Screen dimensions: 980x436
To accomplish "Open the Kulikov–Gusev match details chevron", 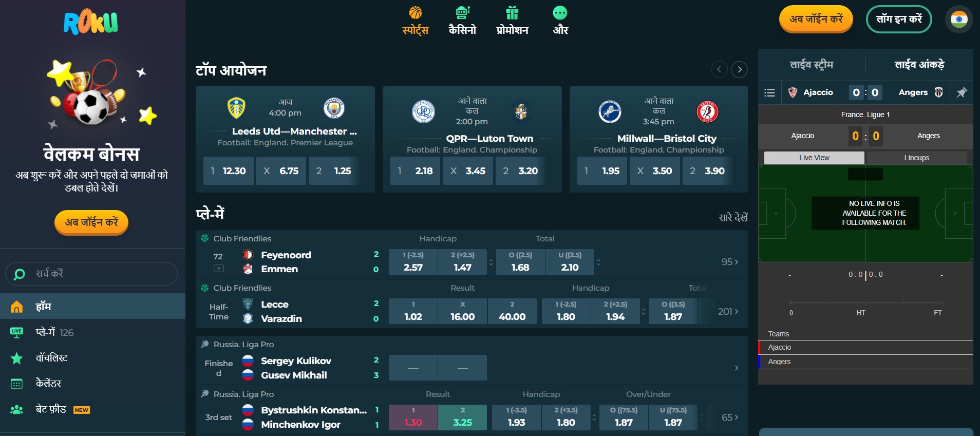I will pyautogui.click(x=736, y=368).
